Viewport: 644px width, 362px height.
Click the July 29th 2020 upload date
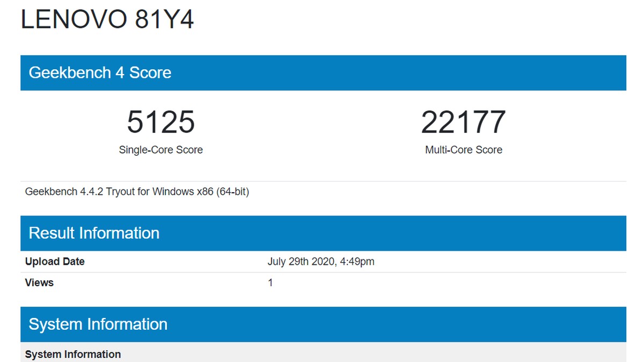click(x=302, y=262)
